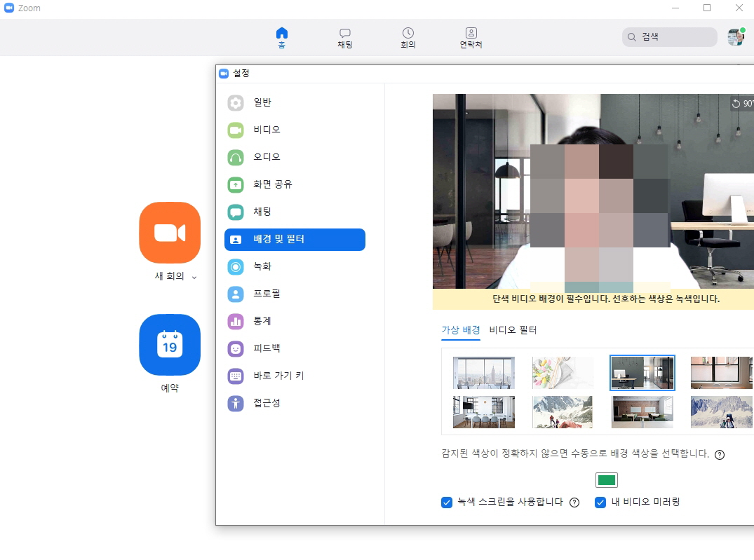This screenshot has width=754, height=560.
Task: Open 일반 settings gear icon
Action: 236,102
